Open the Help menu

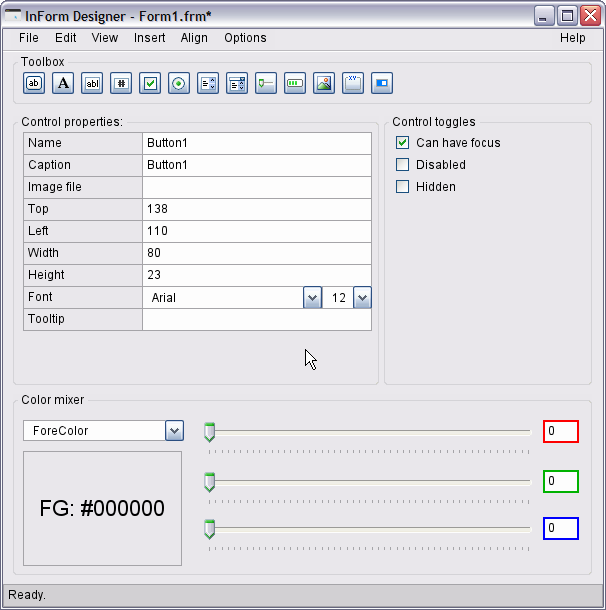[572, 38]
